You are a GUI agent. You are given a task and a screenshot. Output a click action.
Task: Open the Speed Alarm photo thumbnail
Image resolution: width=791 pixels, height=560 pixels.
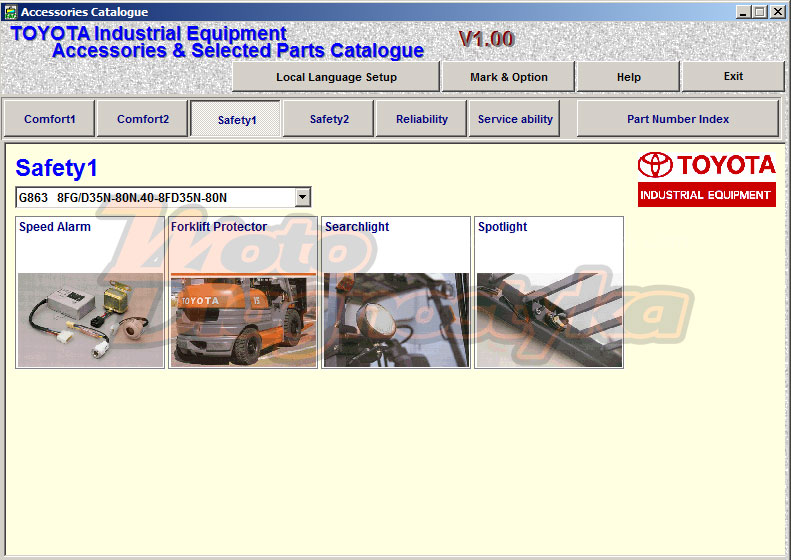[x=90, y=320]
